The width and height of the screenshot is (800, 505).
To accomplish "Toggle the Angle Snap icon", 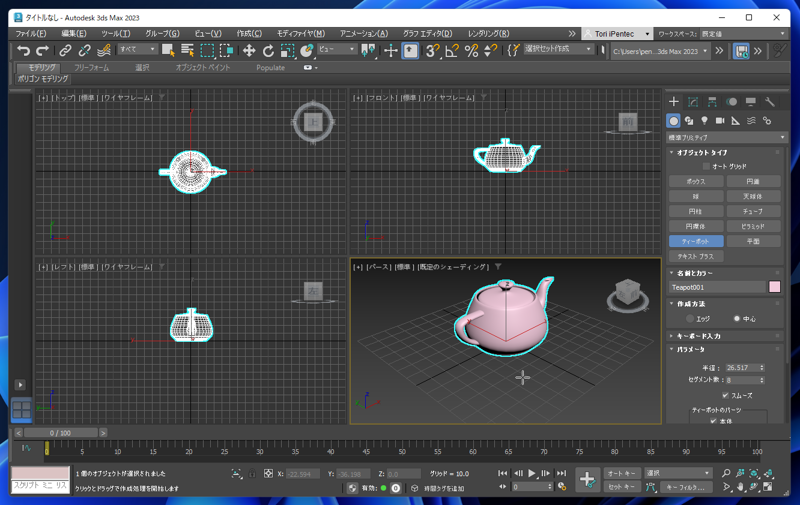I will pos(452,50).
